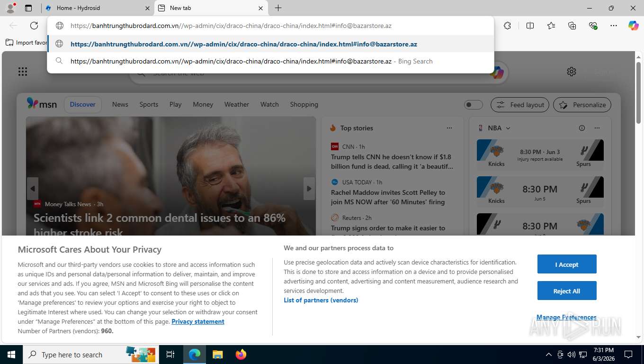Go to next carousel story arrow

[309, 189]
